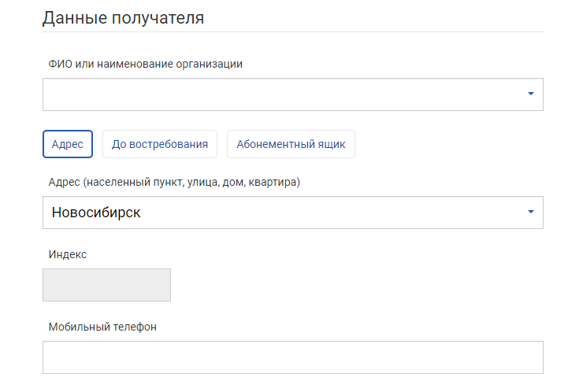The image size is (583, 392).
Task: Click blank space right of Абонементный ящик
Action: [449, 144]
